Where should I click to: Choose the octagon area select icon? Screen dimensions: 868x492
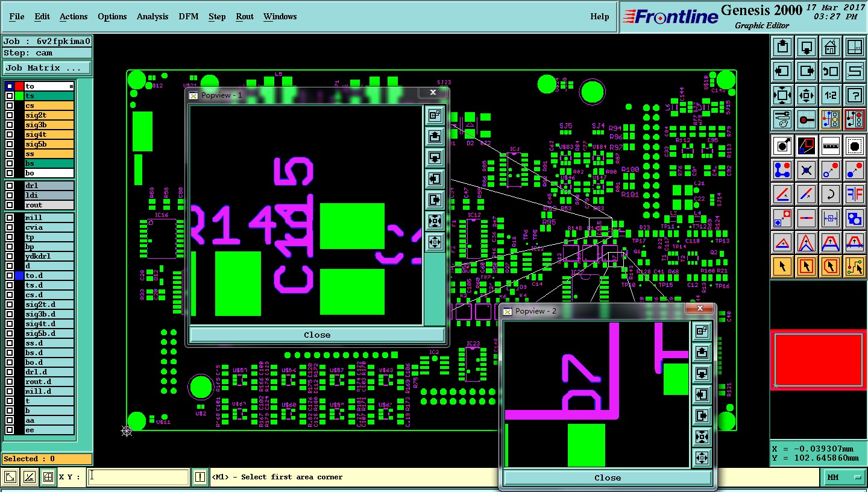coord(855,145)
